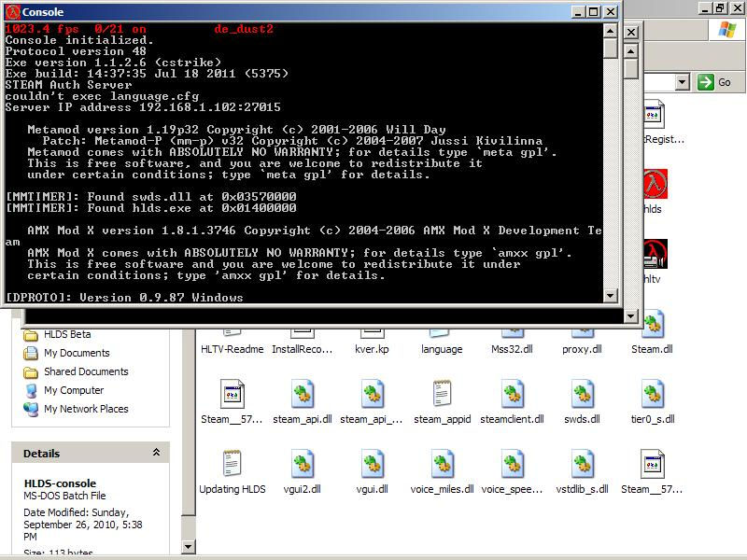Viewport: 747px width, 560px height.
Task: Select the InstallReco... file label
Action: click(302, 349)
